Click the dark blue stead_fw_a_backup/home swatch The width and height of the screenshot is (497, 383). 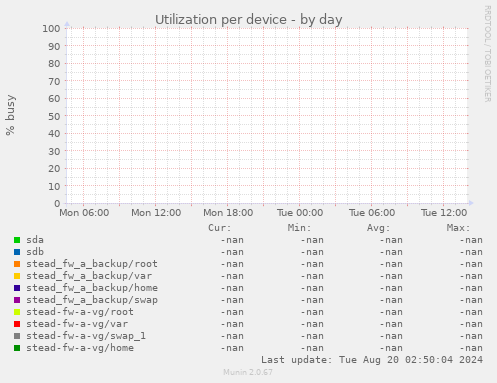point(17,288)
